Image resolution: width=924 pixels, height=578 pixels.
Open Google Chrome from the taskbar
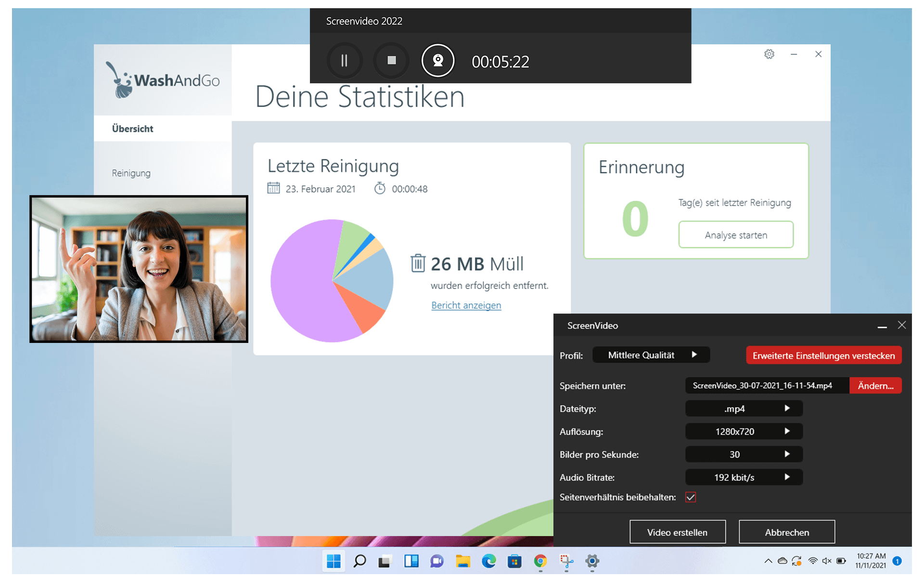(x=540, y=561)
